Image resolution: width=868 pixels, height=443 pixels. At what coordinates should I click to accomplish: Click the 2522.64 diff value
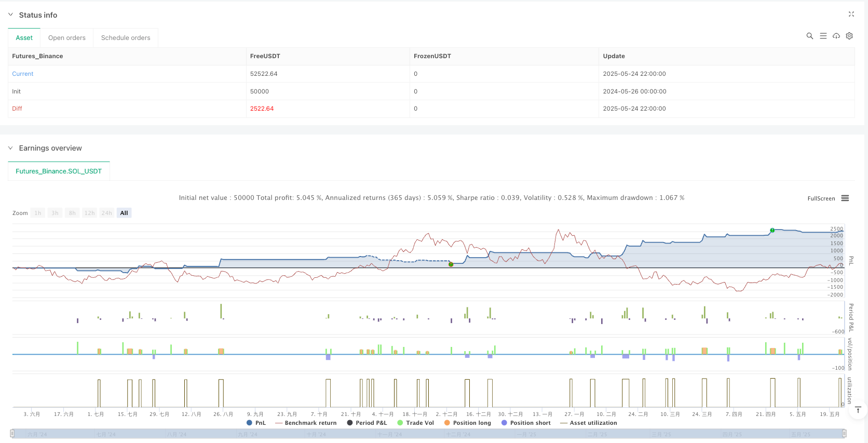(262, 109)
